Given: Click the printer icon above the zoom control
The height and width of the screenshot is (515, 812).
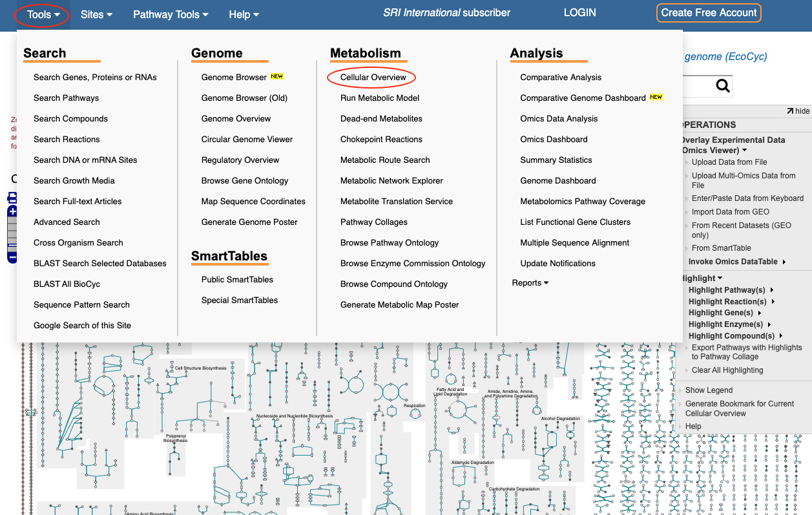Looking at the screenshot, I should point(12,198).
